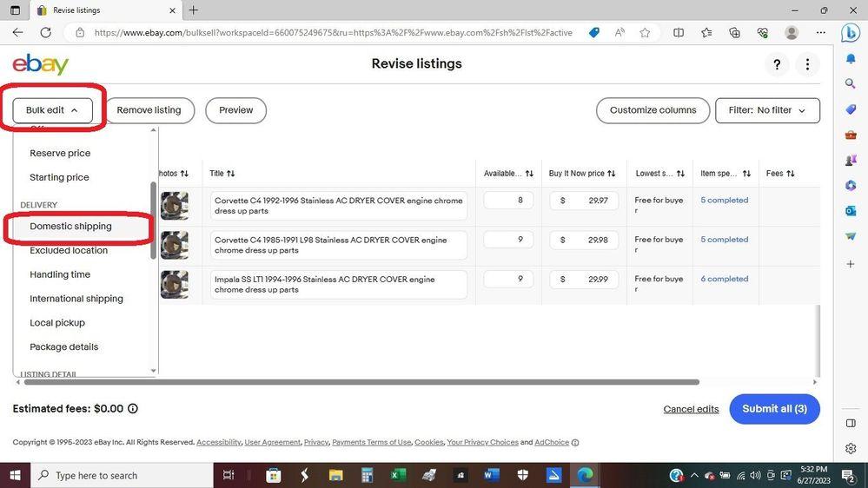Open the three-dot more options menu
868x488 pixels.
[x=807, y=65]
